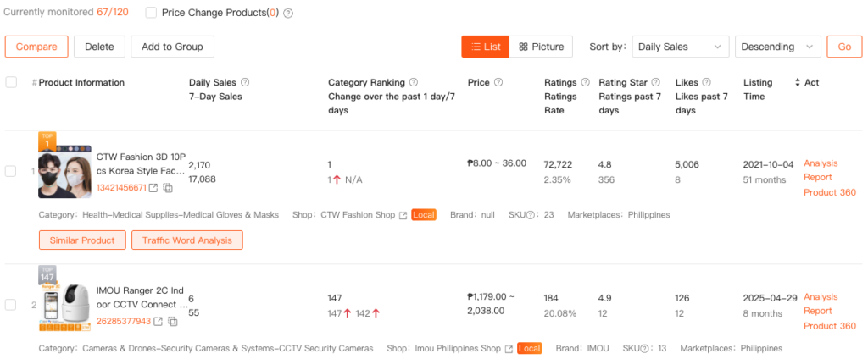Open CTW Fashion Shop external link icon
This screenshot has width=868, height=359.
tap(403, 215)
